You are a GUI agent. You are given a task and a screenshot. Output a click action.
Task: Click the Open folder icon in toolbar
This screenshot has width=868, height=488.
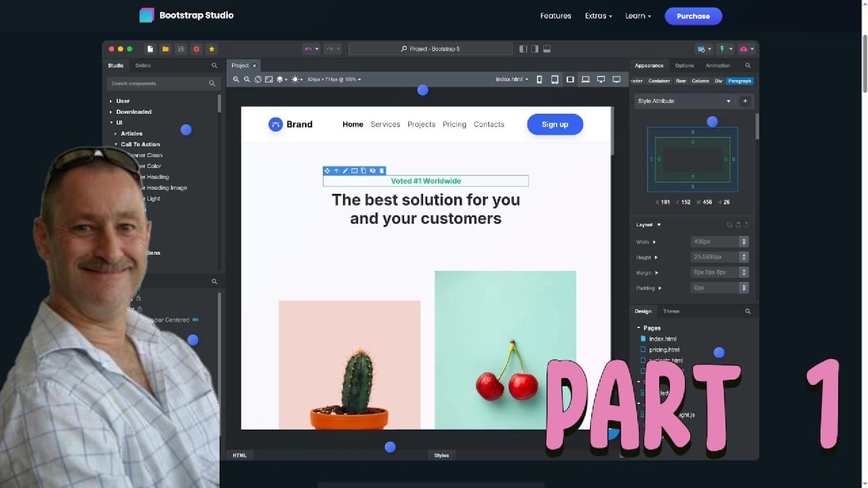coord(165,49)
